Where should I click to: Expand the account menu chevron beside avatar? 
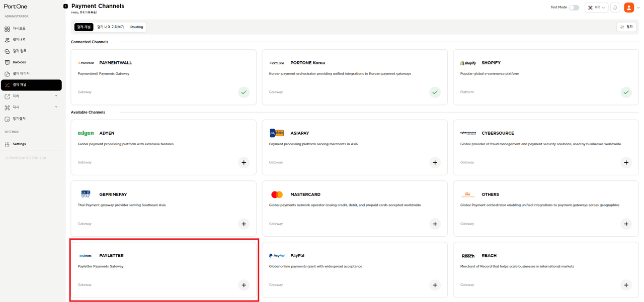(x=638, y=8)
